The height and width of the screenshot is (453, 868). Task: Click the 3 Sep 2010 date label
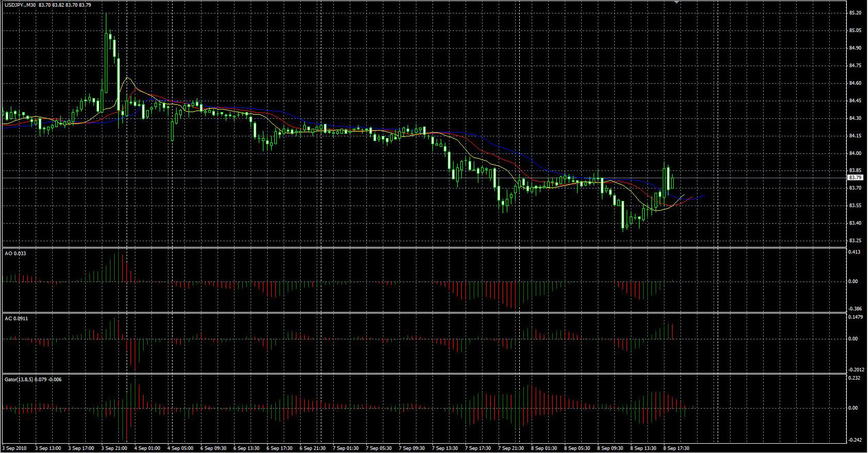[15, 448]
